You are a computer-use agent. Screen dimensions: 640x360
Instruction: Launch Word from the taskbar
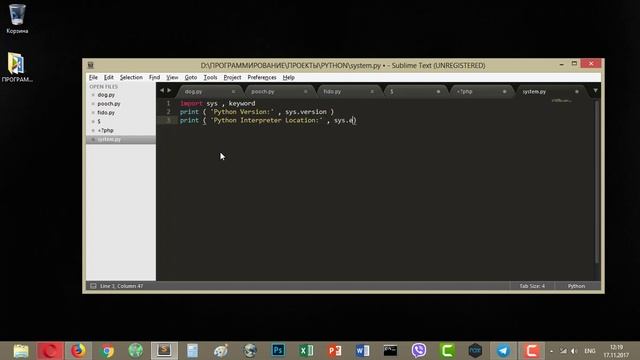click(x=362, y=351)
